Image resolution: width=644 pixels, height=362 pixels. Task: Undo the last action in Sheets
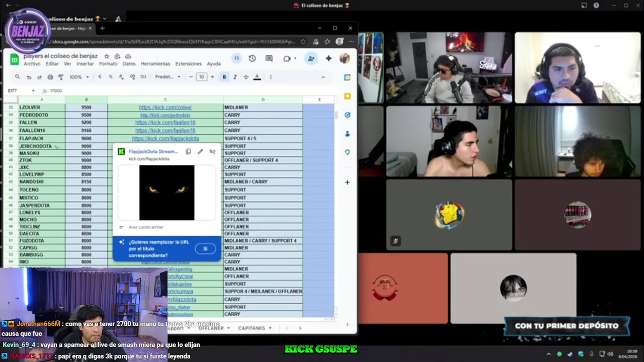click(29, 77)
